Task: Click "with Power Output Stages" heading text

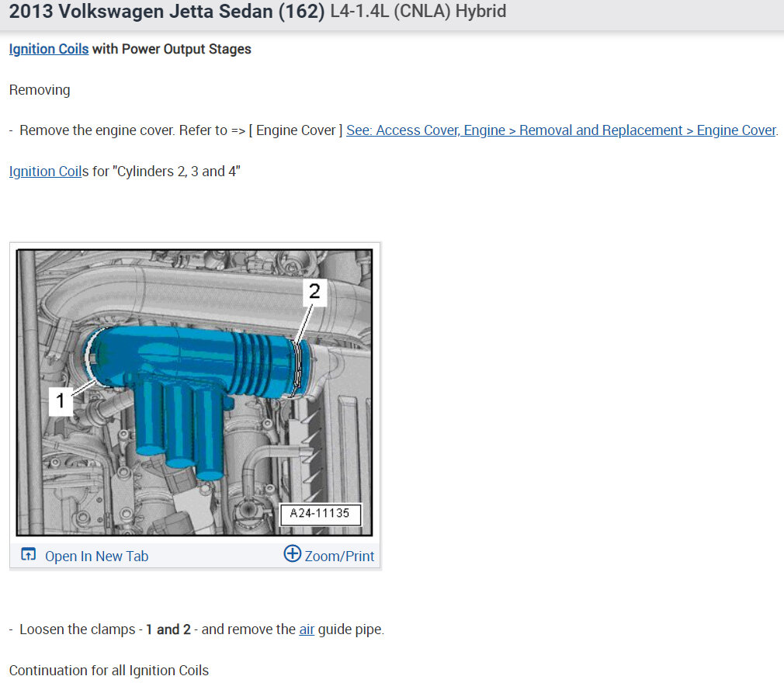Action: (172, 49)
